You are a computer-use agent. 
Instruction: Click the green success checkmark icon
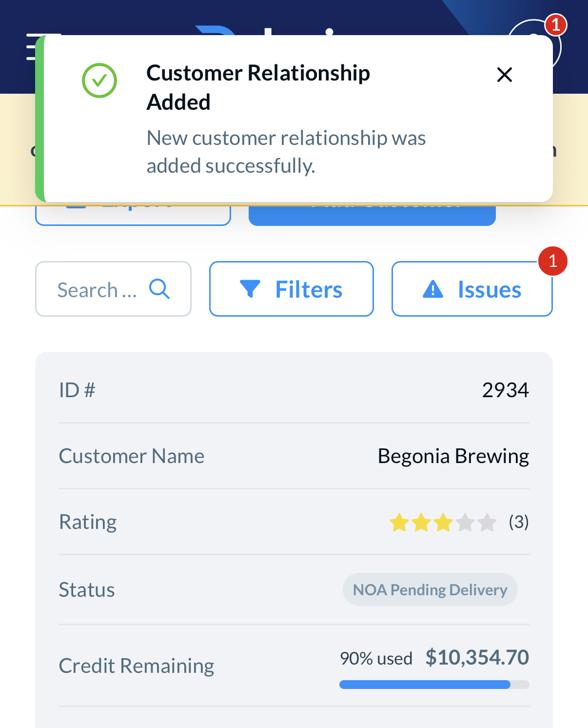point(99,81)
